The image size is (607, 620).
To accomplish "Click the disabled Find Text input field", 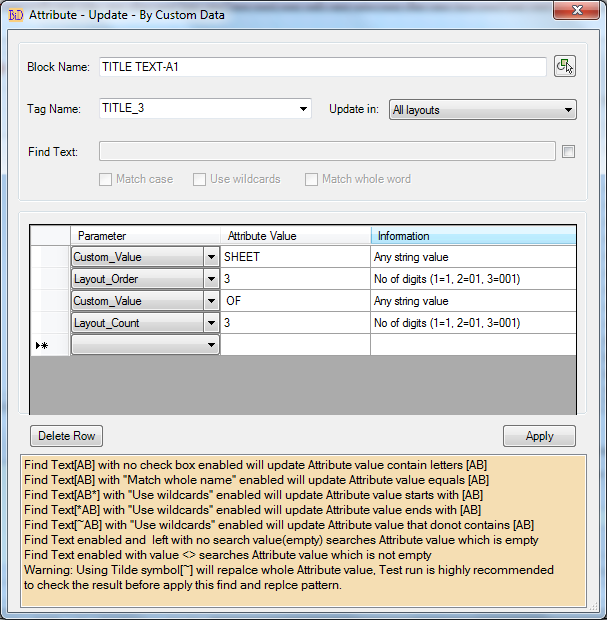I will coord(327,151).
